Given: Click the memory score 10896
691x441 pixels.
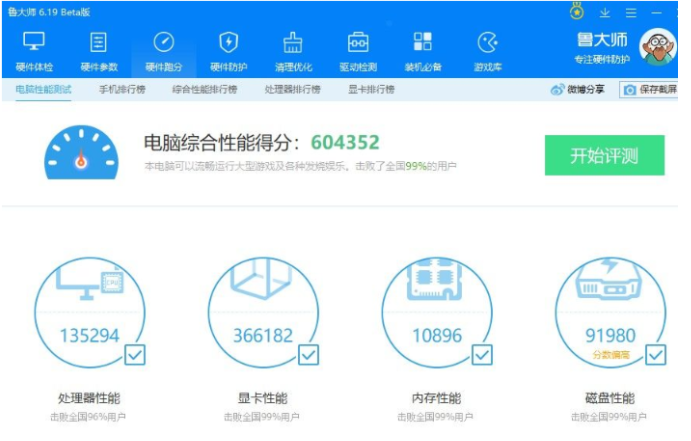Looking at the screenshot, I should 437,336.
